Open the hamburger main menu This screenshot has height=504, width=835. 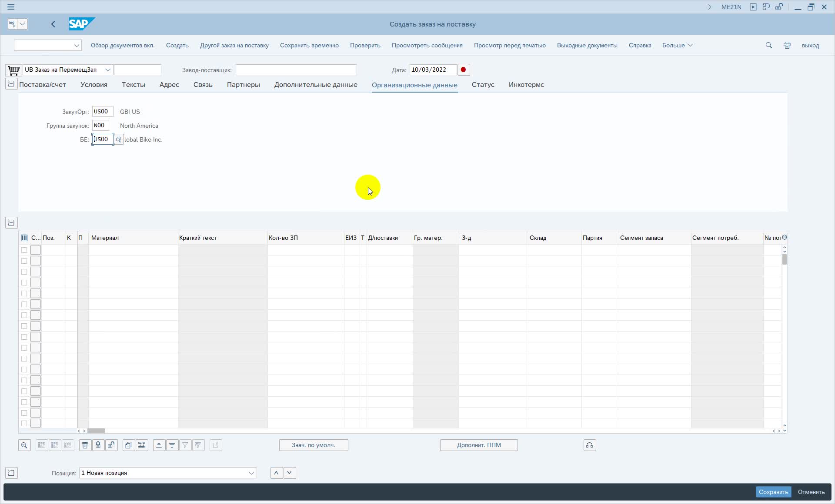coord(11,7)
